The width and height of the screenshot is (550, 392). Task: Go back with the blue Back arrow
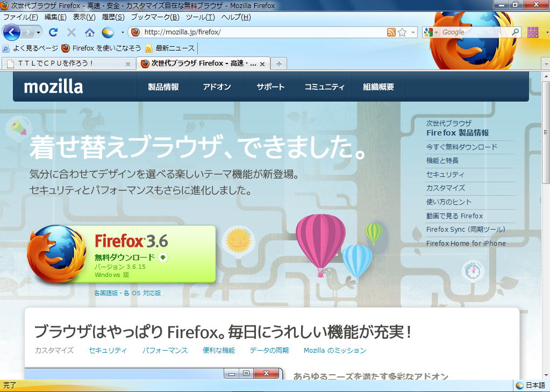pos(12,33)
